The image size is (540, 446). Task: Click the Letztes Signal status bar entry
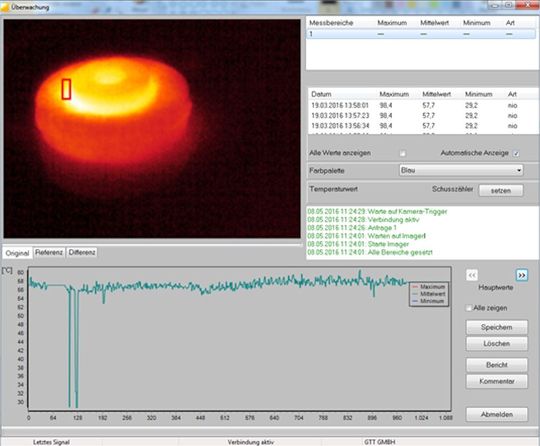tap(51, 442)
